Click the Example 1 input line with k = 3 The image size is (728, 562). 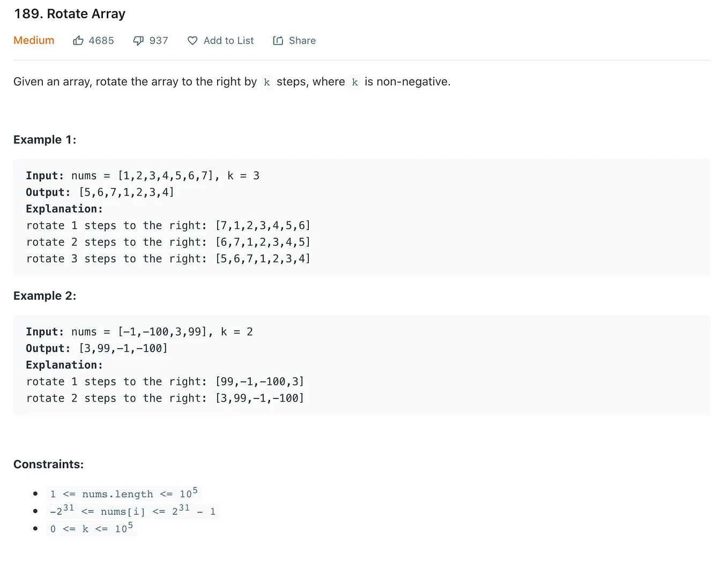click(x=143, y=176)
